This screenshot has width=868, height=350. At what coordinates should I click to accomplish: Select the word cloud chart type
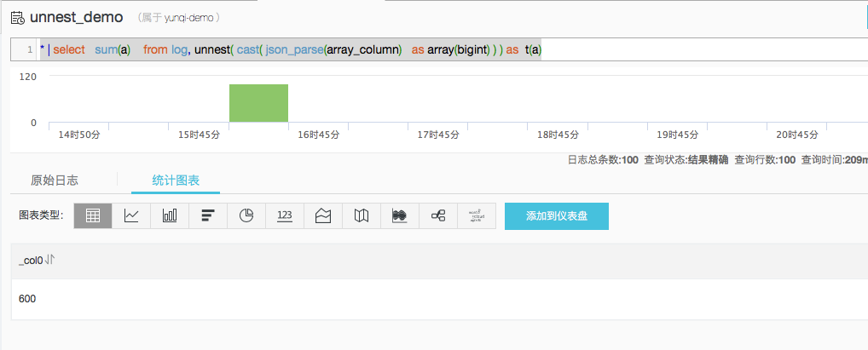pos(476,215)
